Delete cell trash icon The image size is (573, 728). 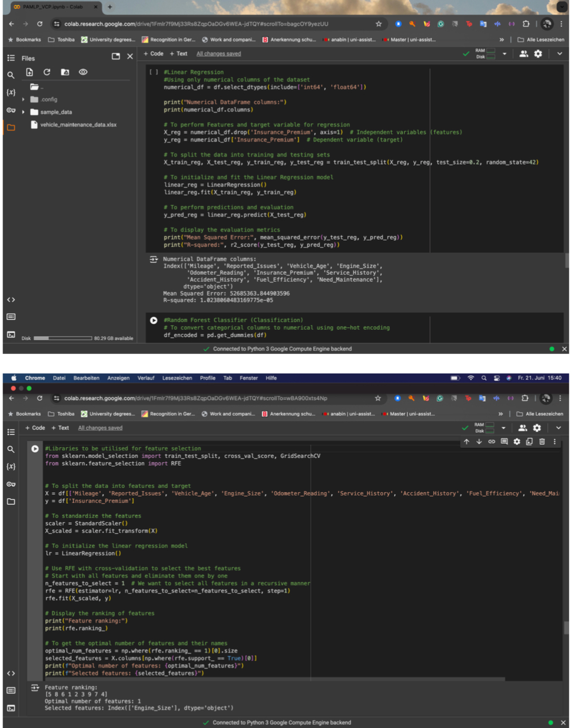542,442
